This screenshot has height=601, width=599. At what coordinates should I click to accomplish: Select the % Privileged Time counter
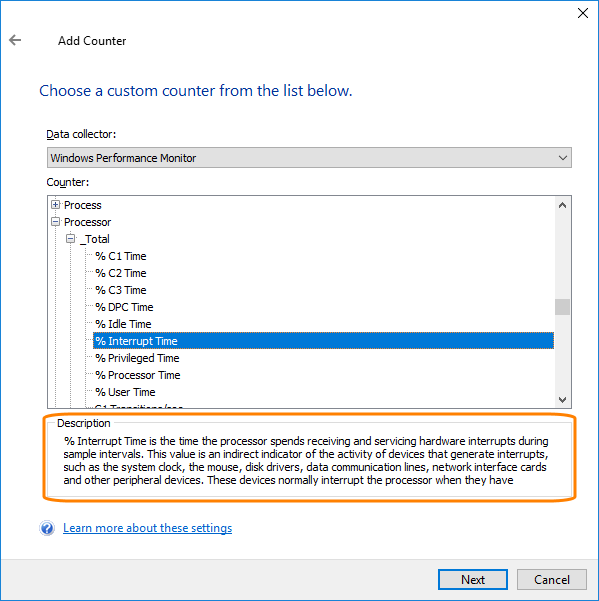(x=137, y=358)
